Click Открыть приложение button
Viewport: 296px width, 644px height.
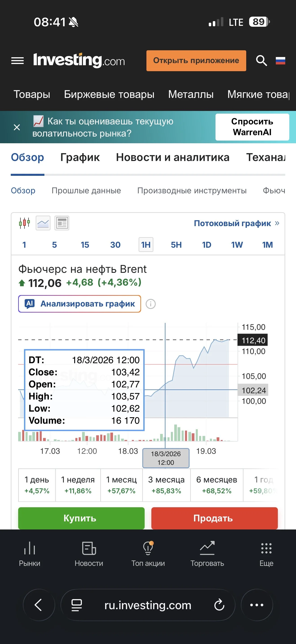coord(196,60)
